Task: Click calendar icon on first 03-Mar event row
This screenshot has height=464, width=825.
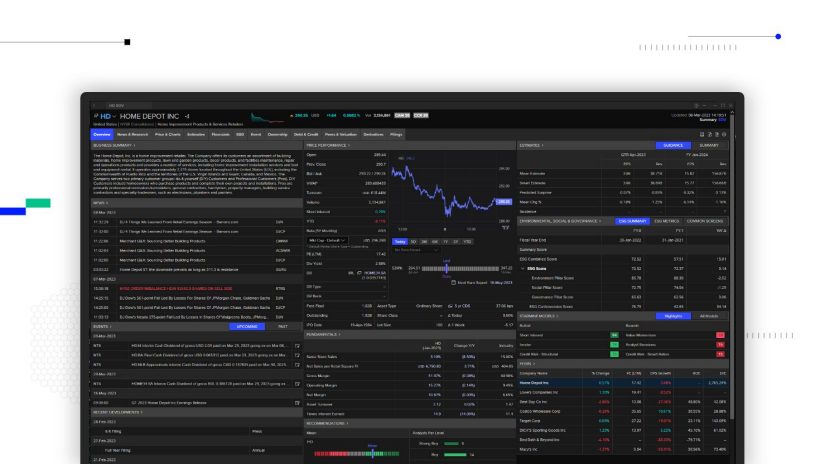Action: coord(297,346)
